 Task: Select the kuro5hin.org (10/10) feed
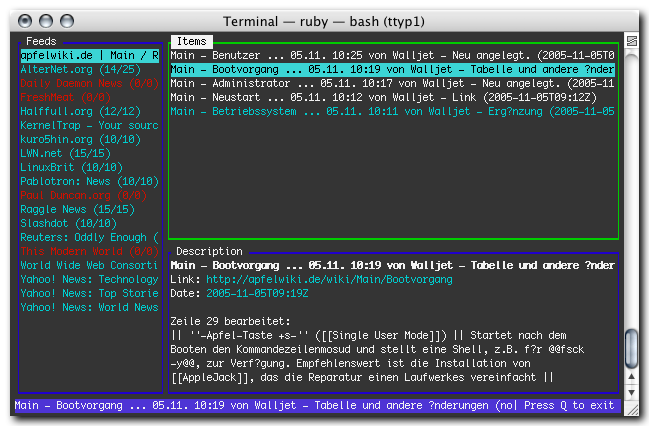tap(81, 140)
